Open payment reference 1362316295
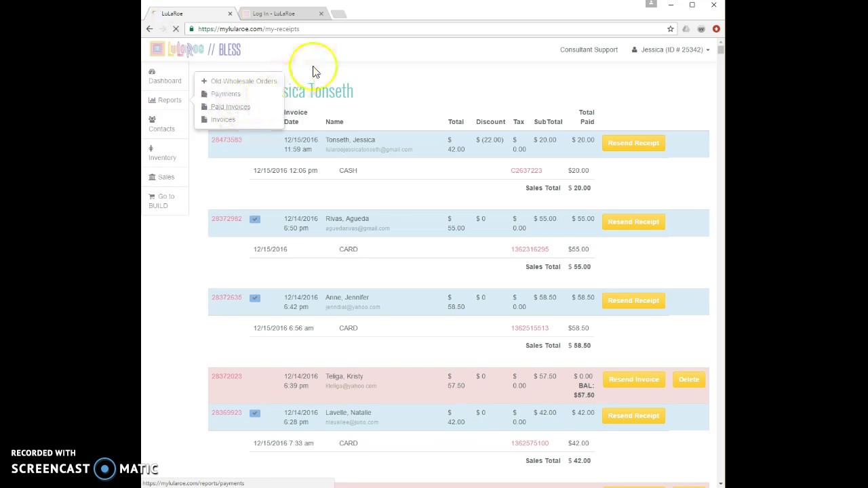 530,249
